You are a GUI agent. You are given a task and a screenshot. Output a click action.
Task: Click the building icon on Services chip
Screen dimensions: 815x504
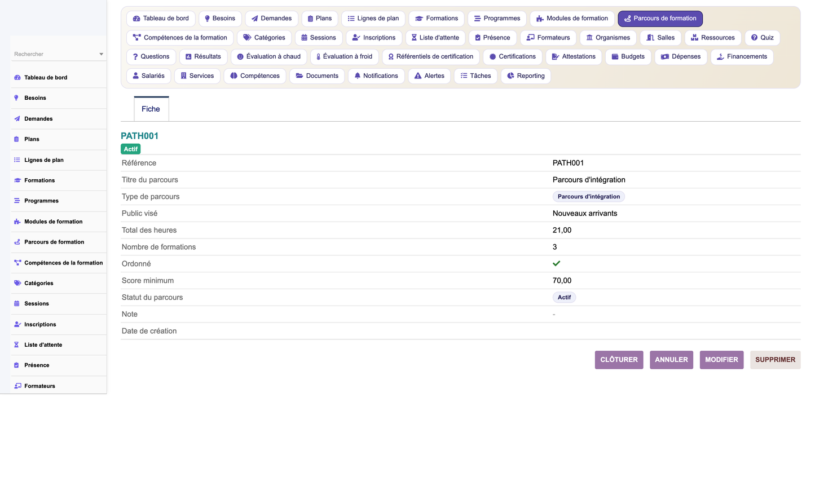point(183,76)
